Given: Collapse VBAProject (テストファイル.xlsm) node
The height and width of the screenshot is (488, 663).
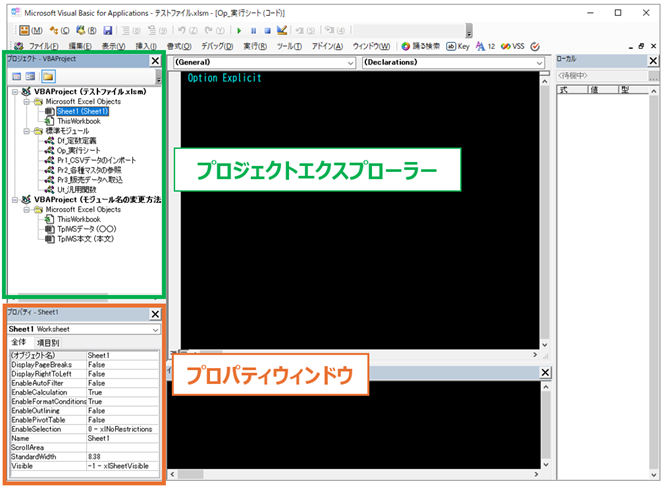Looking at the screenshot, I should tap(15, 92).
